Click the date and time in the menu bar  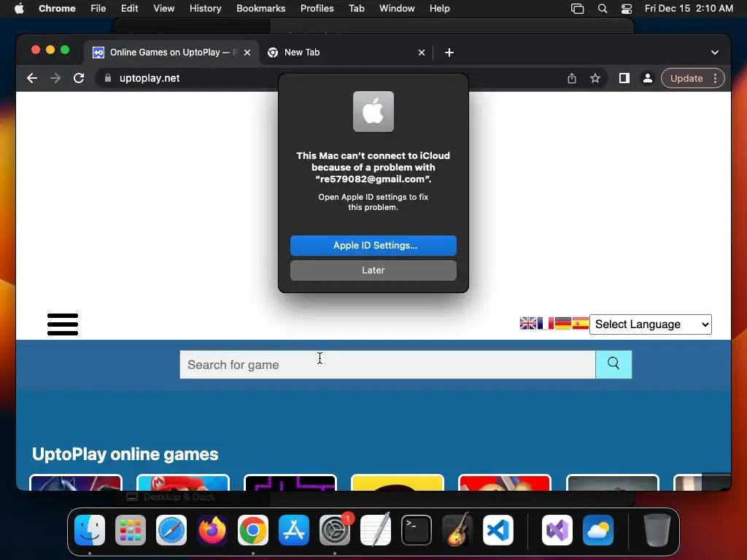coord(689,9)
